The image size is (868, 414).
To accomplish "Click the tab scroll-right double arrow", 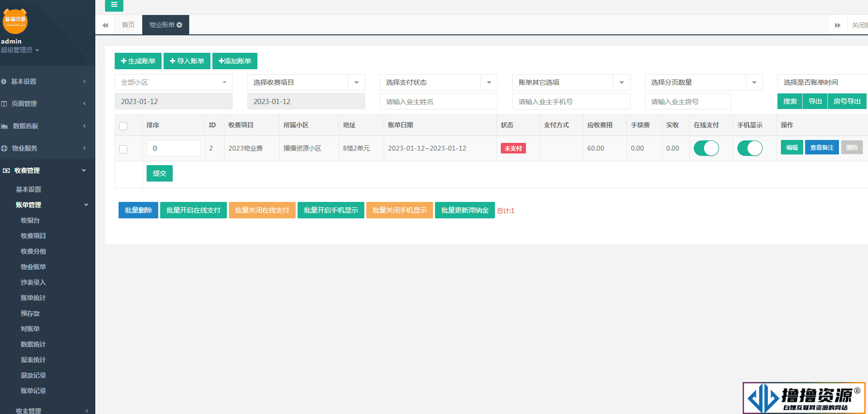I will [x=838, y=25].
